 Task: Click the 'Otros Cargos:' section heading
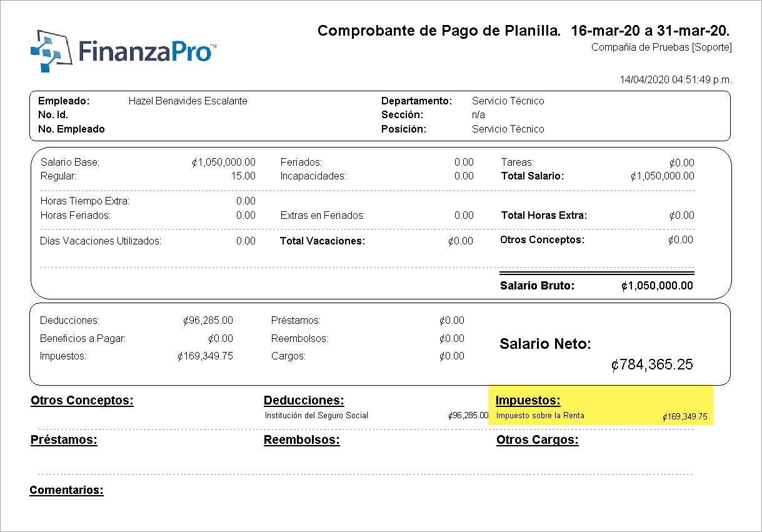click(538, 440)
